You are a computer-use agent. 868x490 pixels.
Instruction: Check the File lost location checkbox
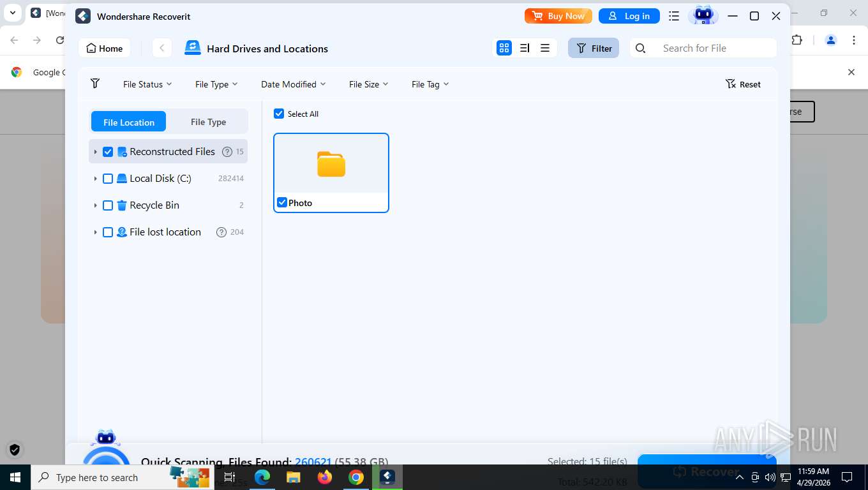click(x=108, y=232)
